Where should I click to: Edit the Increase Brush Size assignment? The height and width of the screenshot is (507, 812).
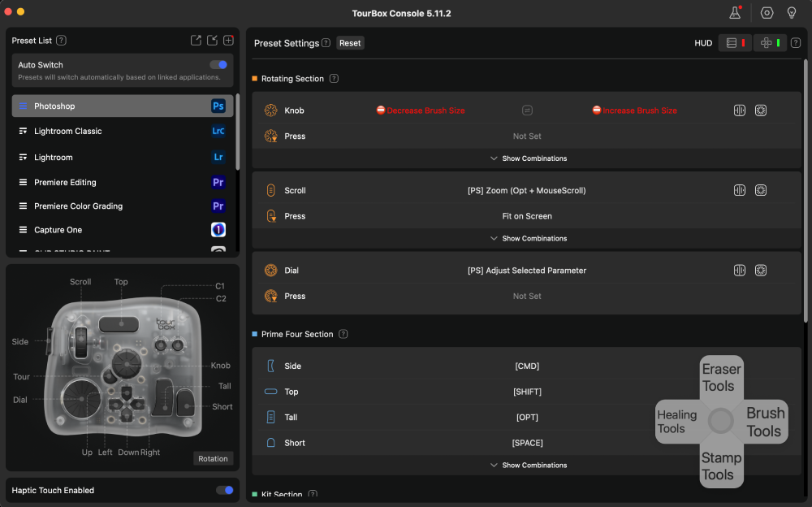pyautogui.click(x=635, y=110)
